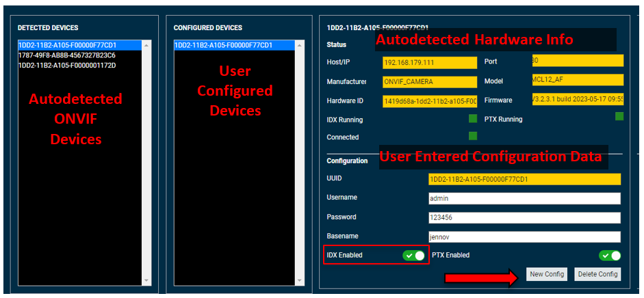Viewport: 644px width, 298px height.
Task: Click the Detected Devices scrollbar down arrow
Action: 146,280
